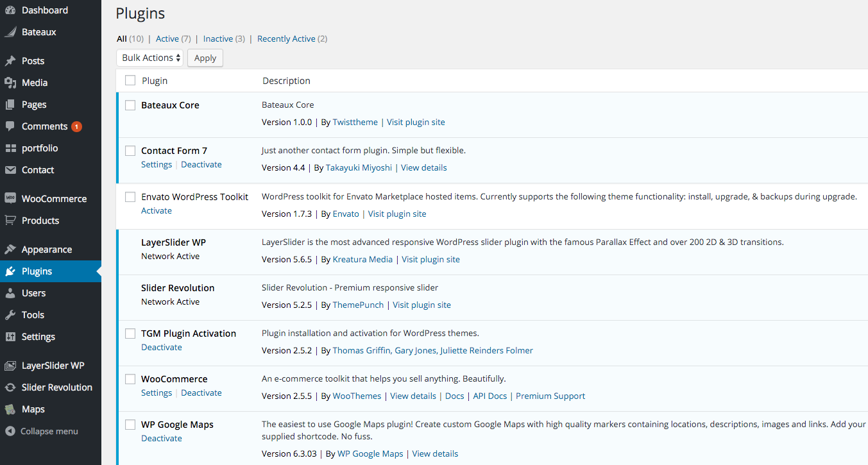
Task: Click the Posts pushpin icon
Action: (10, 61)
